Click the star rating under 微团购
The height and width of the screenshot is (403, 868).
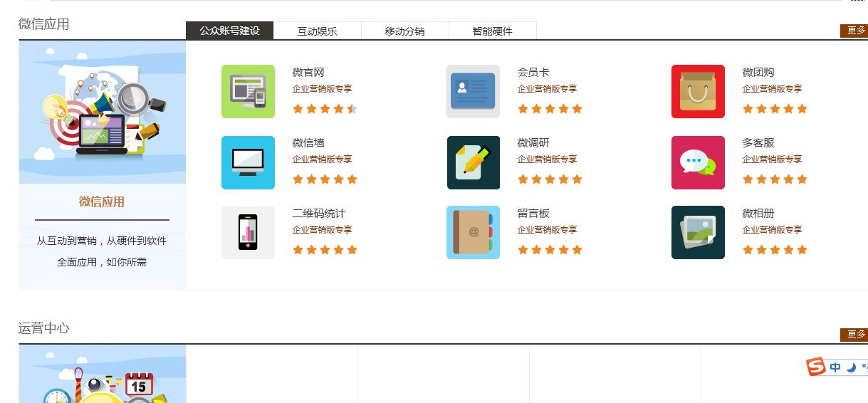775,109
